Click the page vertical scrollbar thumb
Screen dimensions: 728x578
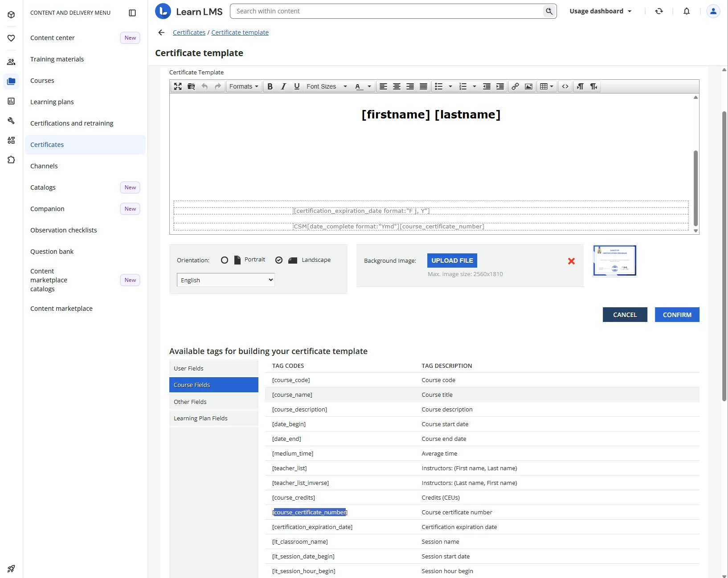pyautogui.click(x=724, y=256)
